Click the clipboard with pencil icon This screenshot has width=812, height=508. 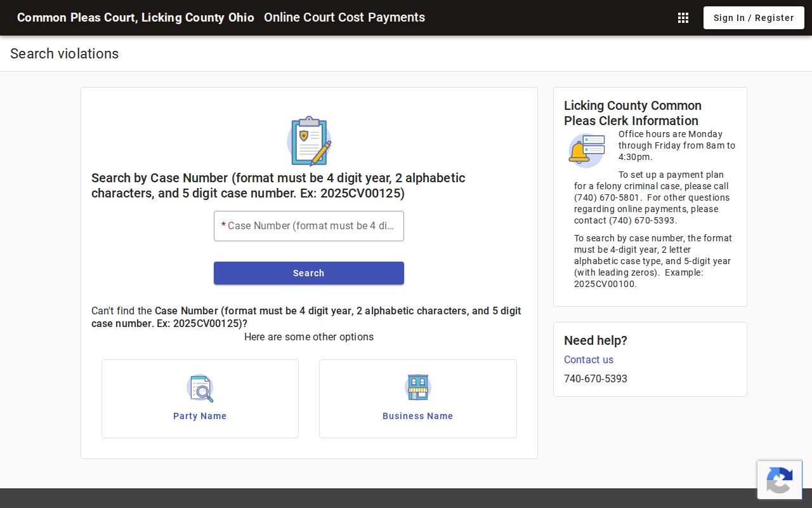pyautogui.click(x=309, y=141)
